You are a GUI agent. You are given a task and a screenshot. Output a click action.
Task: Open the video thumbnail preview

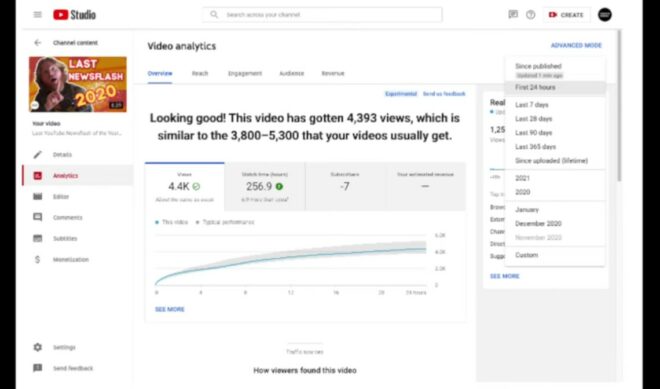click(x=78, y=84)
